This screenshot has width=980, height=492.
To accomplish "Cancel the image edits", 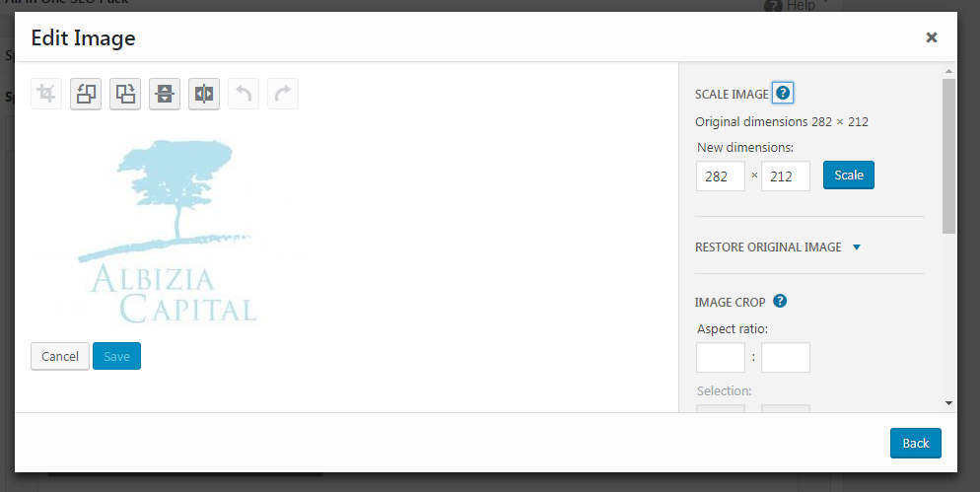I will coord(60,356).
